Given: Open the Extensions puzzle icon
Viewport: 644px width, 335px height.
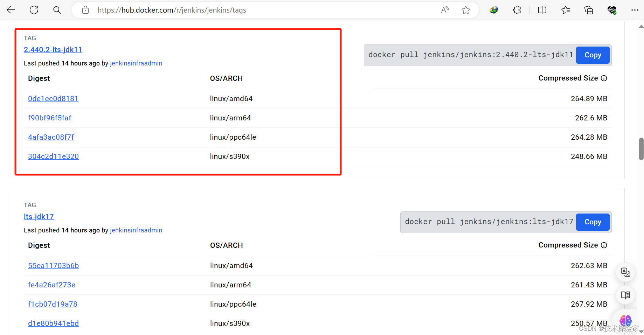Looking at the screenshot, I should click(517, 10).
